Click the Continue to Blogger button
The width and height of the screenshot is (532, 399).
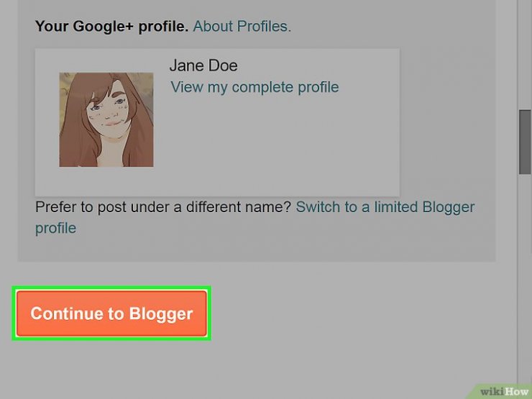111,313
